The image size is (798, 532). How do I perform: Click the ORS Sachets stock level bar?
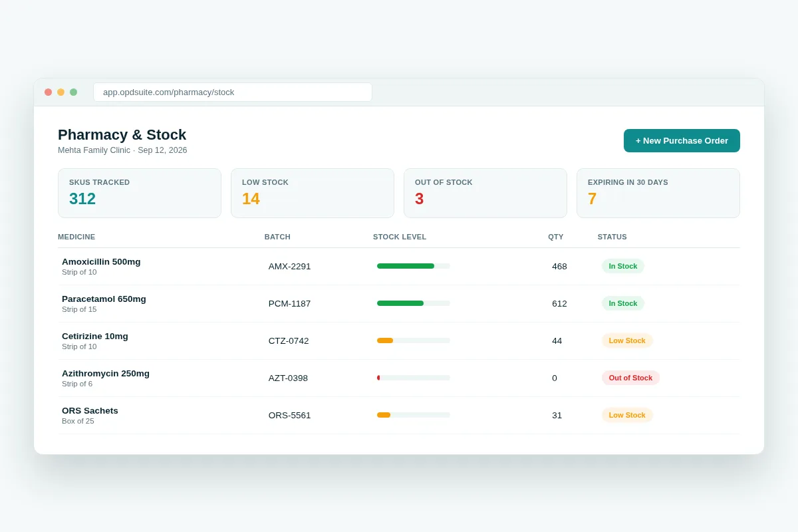coord(414,415)
